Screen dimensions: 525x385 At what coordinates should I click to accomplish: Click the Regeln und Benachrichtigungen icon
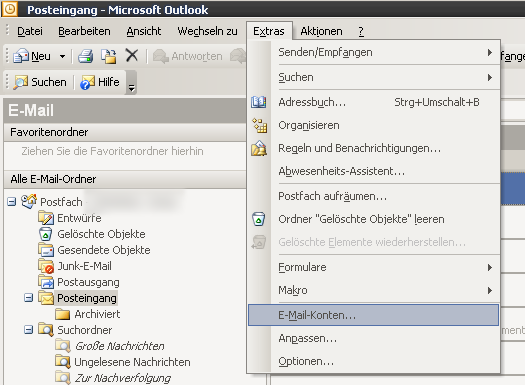[x=259, y=148]
